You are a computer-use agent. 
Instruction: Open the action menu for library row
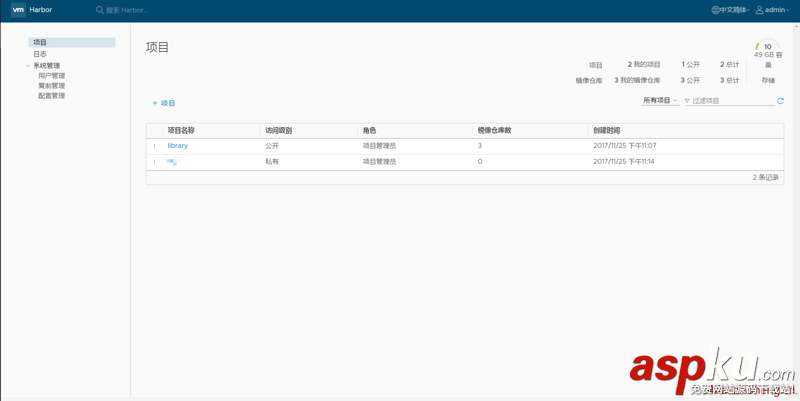pyautogui.click(x=155, y=146)
